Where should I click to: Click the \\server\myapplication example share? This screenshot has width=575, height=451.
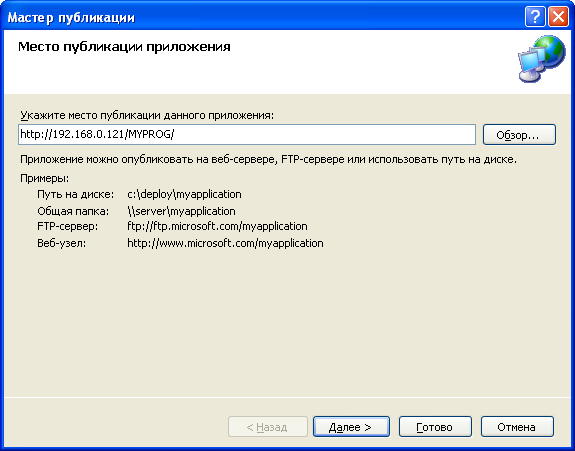pyautogui.click(x=182, y=211)
